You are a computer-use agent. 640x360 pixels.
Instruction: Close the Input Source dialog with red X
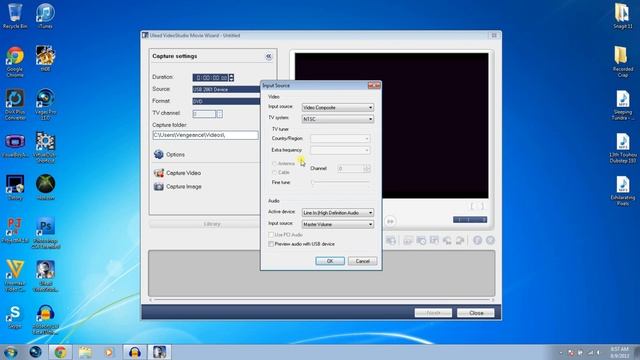374,85
